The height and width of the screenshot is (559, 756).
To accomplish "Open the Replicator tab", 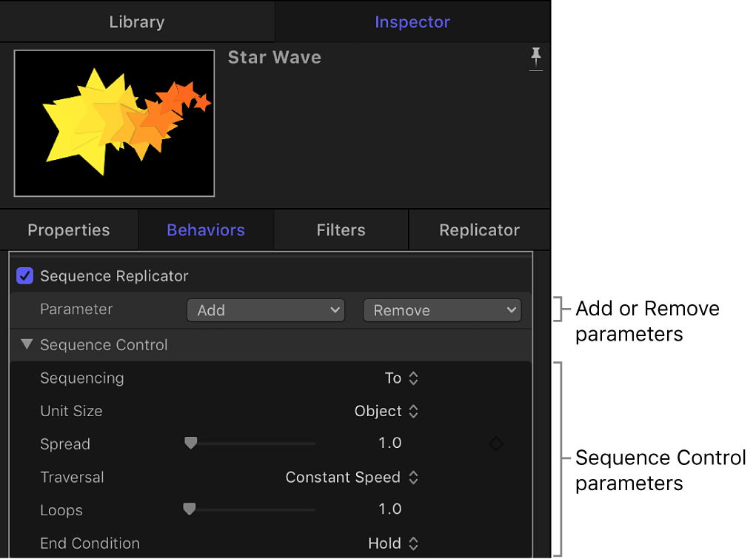I will (479, 230).
